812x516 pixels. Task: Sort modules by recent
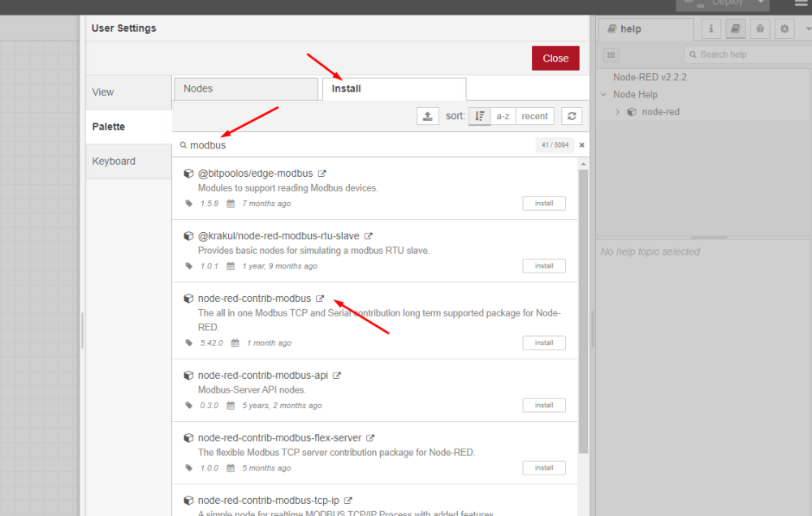[534, 116]
